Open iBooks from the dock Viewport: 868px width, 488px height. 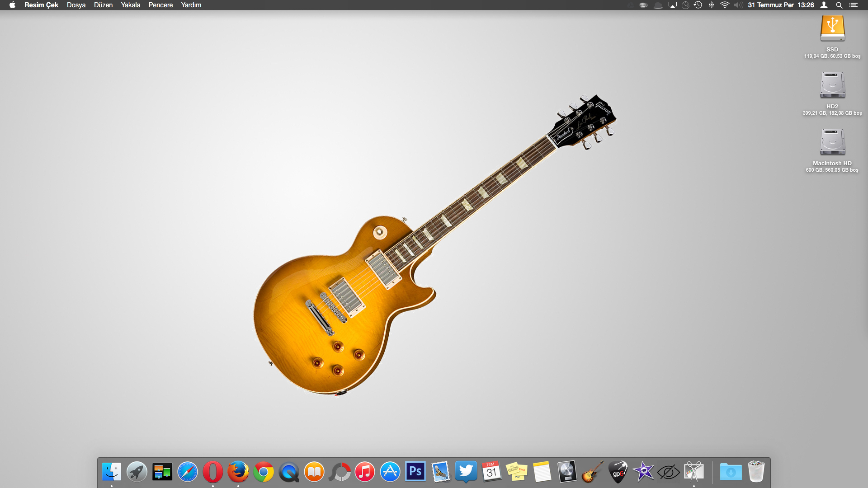pos(314,472)
